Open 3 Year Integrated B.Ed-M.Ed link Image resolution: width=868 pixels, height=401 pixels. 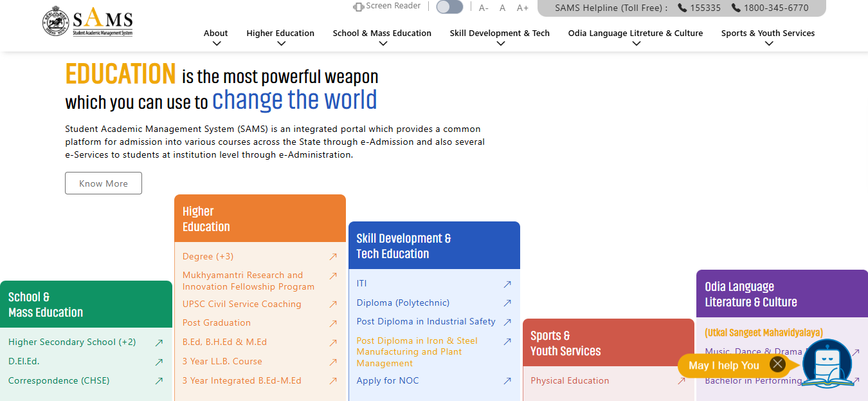242,380
